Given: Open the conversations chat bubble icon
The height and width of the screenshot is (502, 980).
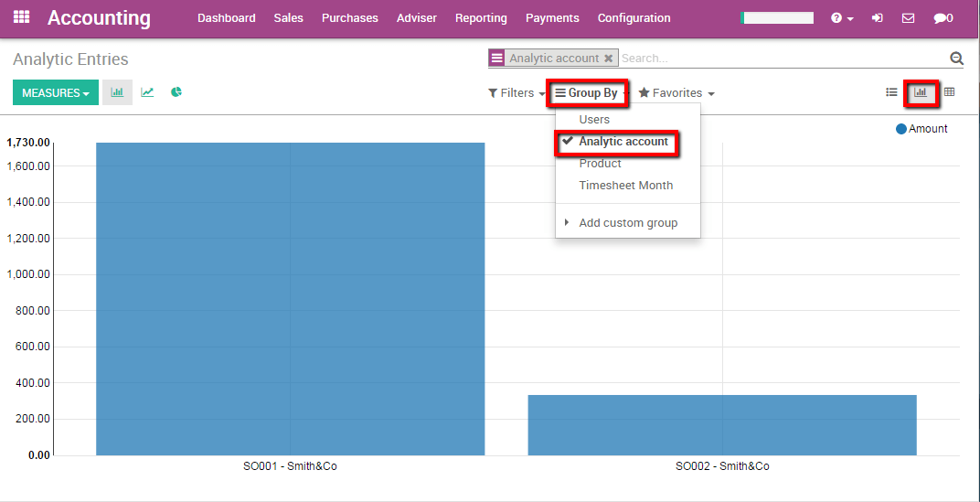Looking at the screenshot, I should [943, 18].
